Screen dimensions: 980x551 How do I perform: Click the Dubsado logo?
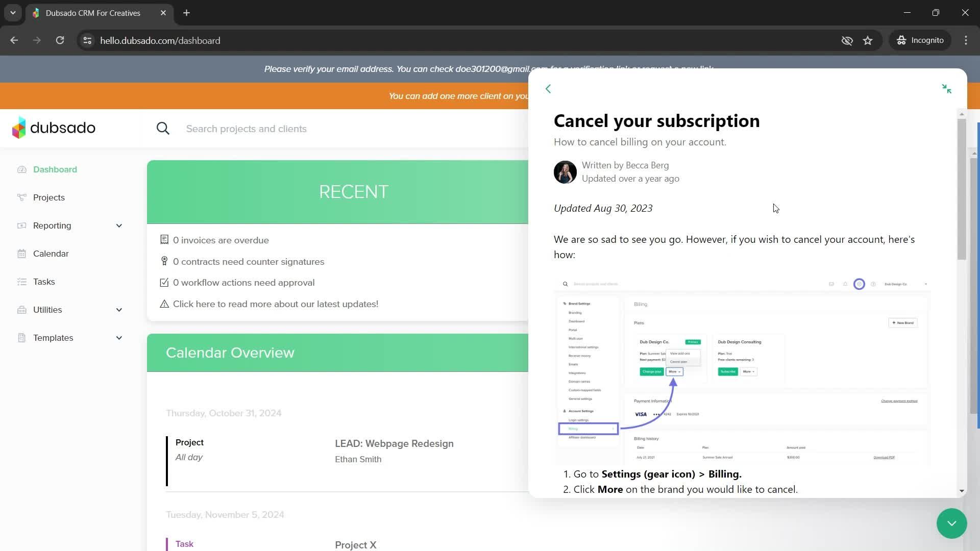[54, 128]
